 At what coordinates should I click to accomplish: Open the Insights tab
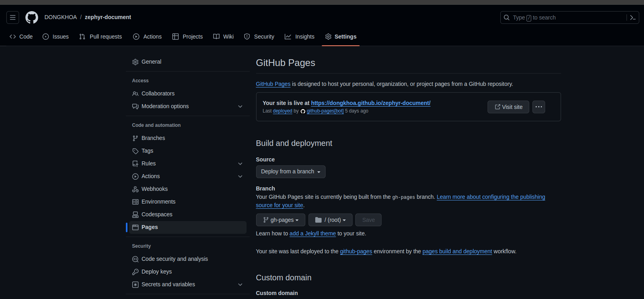point(300,37)
